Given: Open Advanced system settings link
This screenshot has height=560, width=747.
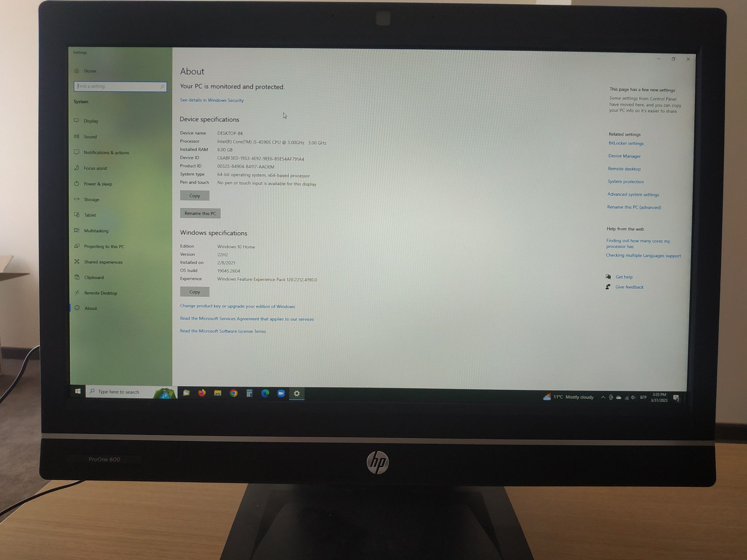Looking at the screenshot, I should click(x=632, y=194).
